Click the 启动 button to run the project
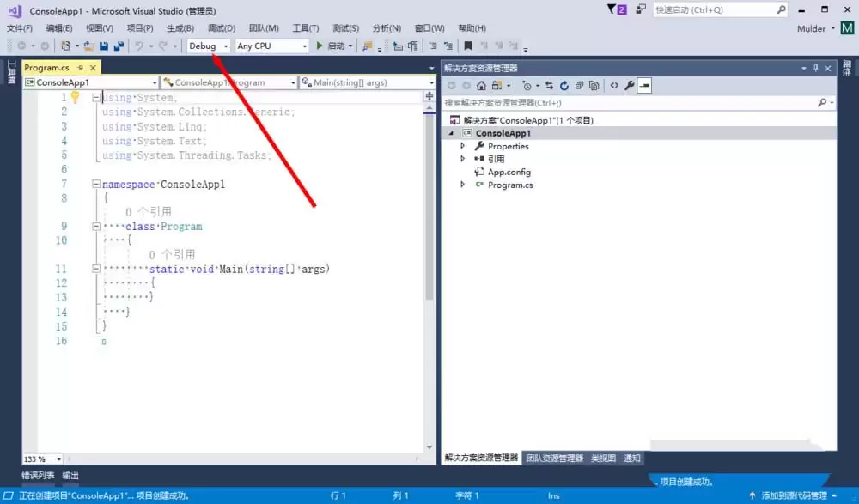Screen dimensions: 859x504 (333, 46)
